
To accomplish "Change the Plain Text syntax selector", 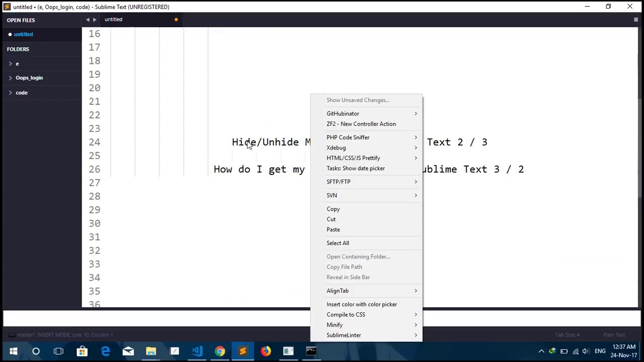I will tap(614, 335).
